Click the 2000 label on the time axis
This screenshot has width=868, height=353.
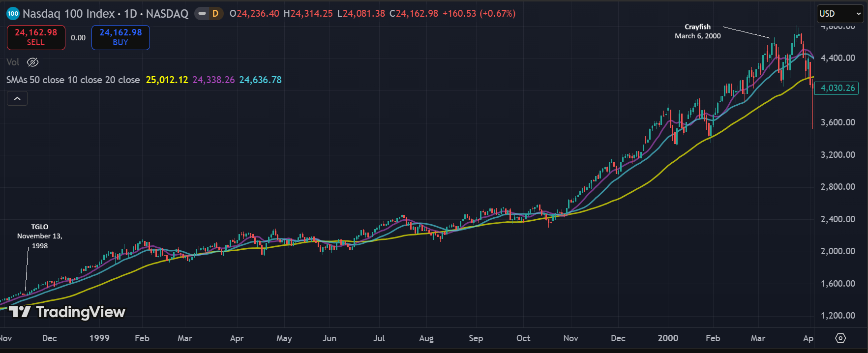pos(668,338)
